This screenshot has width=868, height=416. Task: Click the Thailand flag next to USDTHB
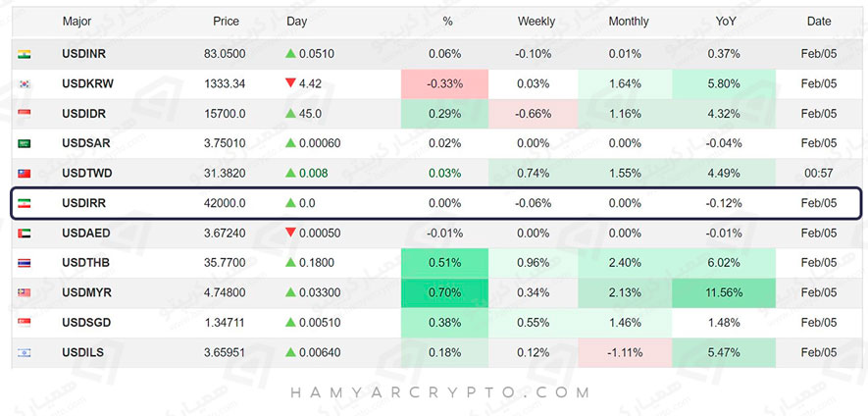(x=25, y=263)
